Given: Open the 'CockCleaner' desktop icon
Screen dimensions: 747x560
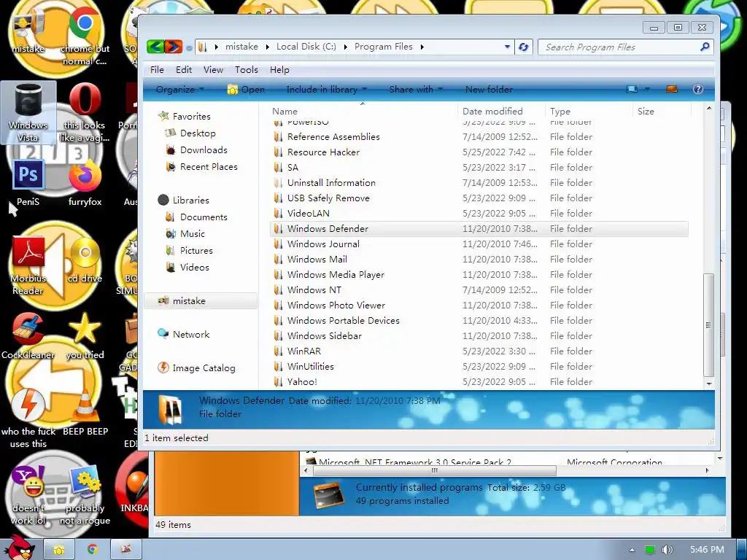Looking at the screenshot, I should click(28, 335).
